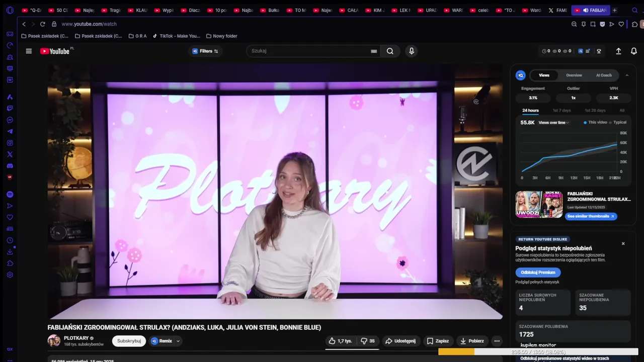The width and height of the screenshot is (644, 362).
Task: Select the 1st 28 days range
Action: (x=595, y=110)
